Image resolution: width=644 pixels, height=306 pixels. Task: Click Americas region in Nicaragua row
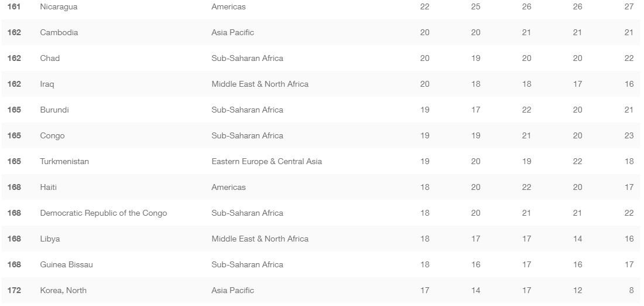point(228,7)
